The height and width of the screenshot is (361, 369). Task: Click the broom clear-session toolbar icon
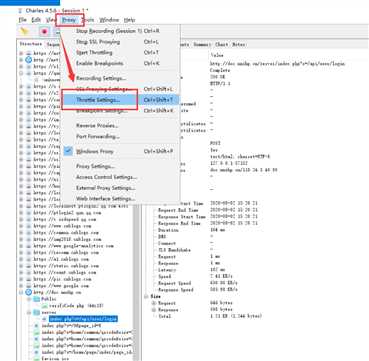click(x=24, y=32)
